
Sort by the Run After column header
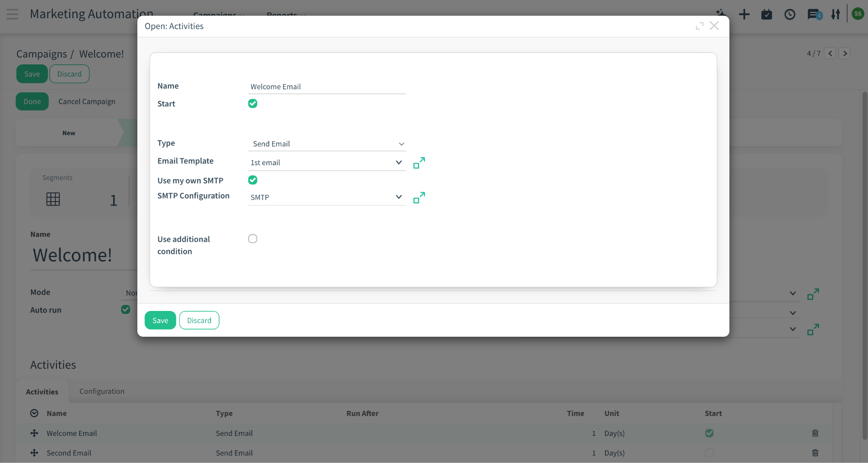tap(362, 413)
